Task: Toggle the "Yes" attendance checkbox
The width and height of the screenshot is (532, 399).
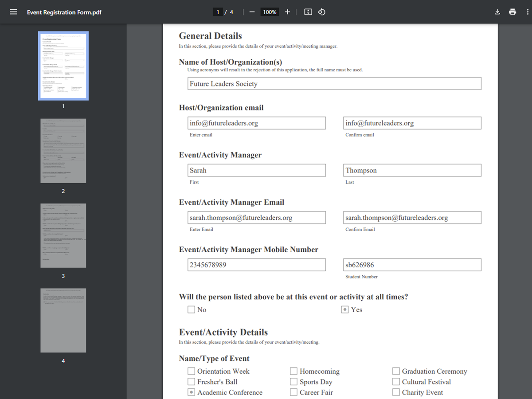Action: click(345, 309)
